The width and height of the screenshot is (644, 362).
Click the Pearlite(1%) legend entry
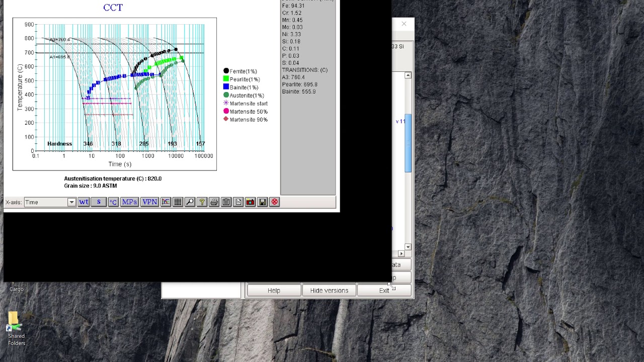click(242, 79)
